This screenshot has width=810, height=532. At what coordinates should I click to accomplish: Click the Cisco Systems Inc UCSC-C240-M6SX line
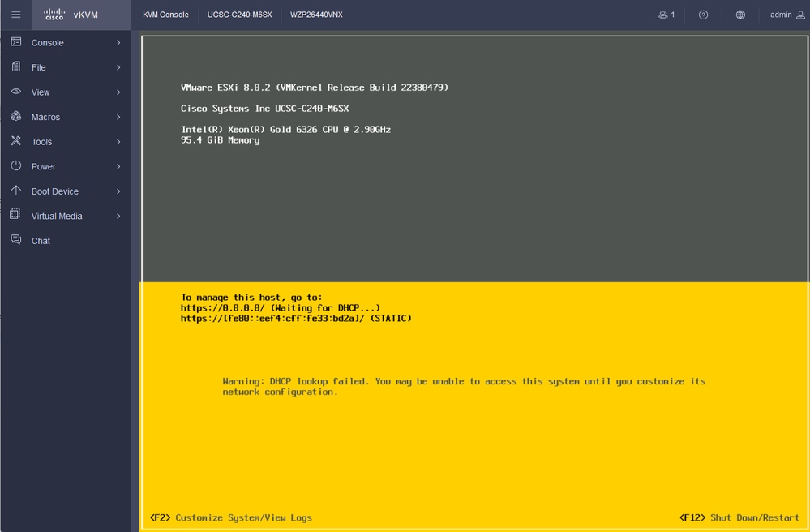(265, 109)
